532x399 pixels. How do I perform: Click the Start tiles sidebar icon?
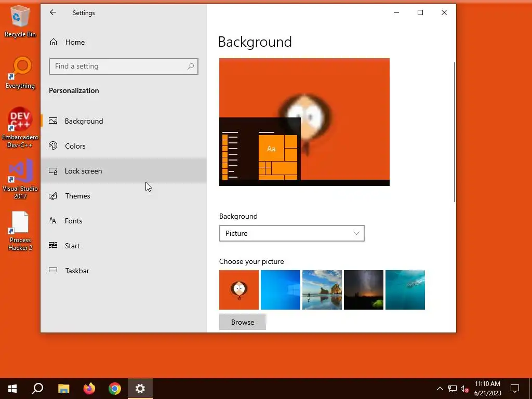click(x=53, y=245)
